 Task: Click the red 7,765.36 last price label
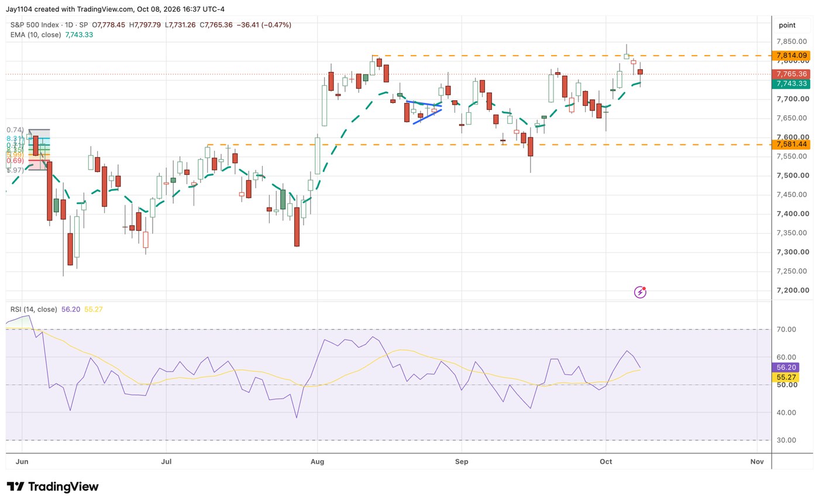[791, 74]
